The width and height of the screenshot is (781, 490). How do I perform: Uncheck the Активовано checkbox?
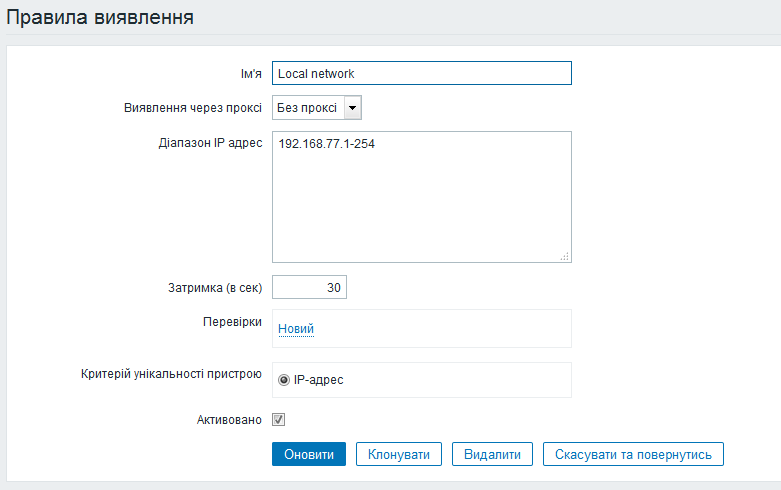[279, 420]
